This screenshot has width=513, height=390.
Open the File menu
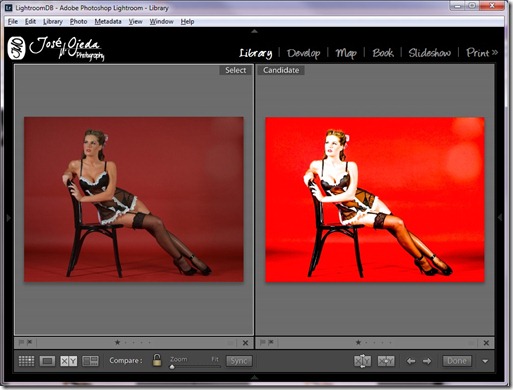(13, 22)
